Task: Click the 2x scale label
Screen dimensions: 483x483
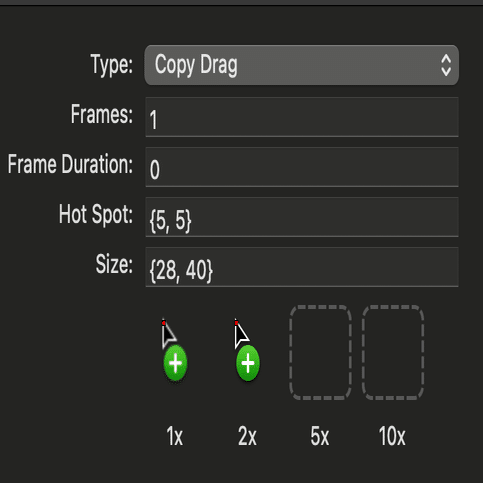Action: pos(247,436)
